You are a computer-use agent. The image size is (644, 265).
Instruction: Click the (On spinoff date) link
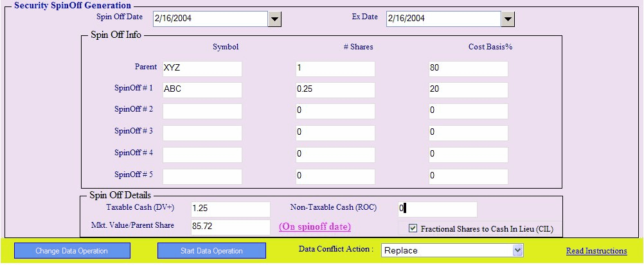click(x=314, y=227)
